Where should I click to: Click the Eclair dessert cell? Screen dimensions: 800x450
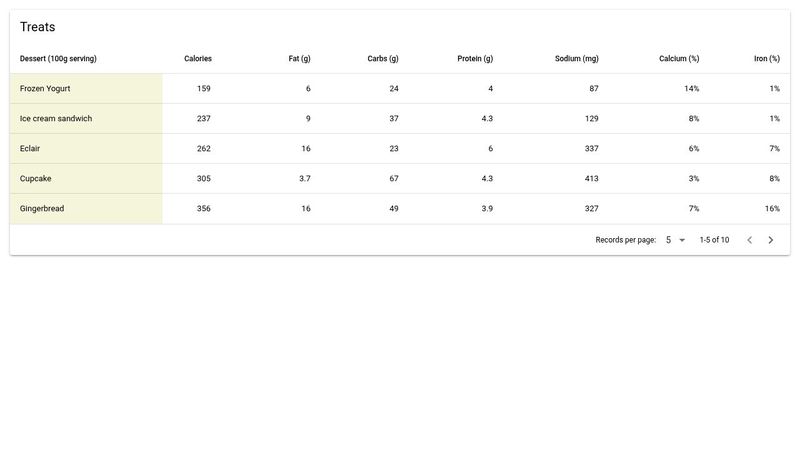pyautogui.click(x=30, y=149)
